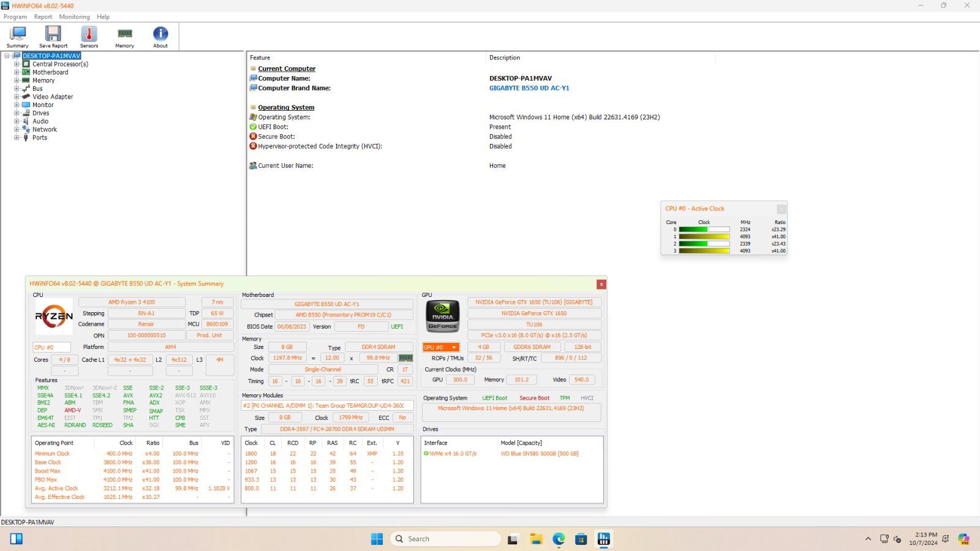This screenshot has height=551, width=980.
Task: Open Microsoft Store from the taskbar
Action: [x=581, y=539]
